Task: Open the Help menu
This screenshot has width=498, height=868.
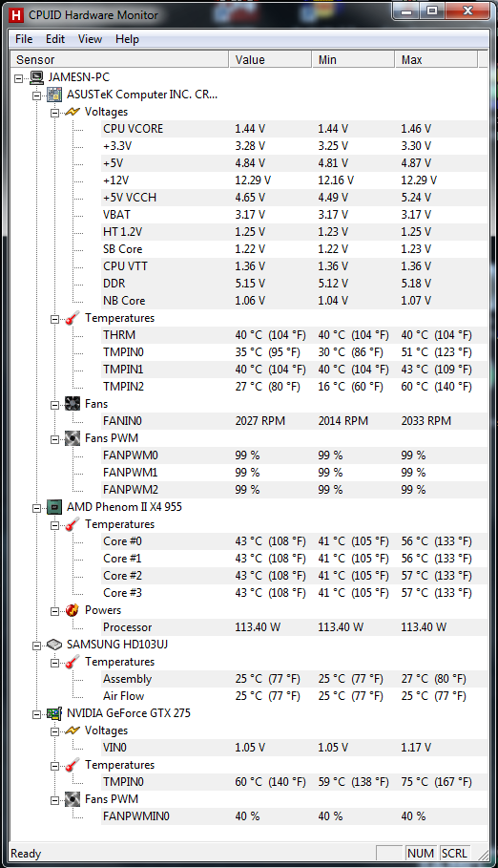Action: [x=127, y=39]
